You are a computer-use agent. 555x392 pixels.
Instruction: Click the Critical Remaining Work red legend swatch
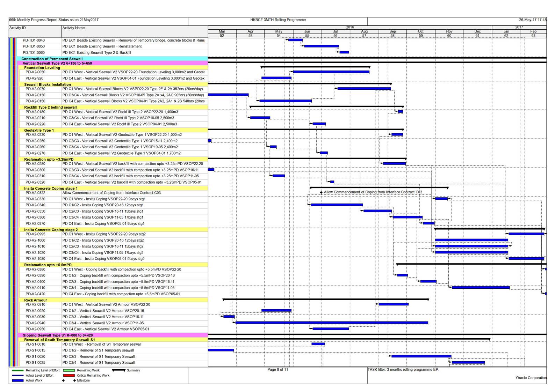(x=69, y=376)
